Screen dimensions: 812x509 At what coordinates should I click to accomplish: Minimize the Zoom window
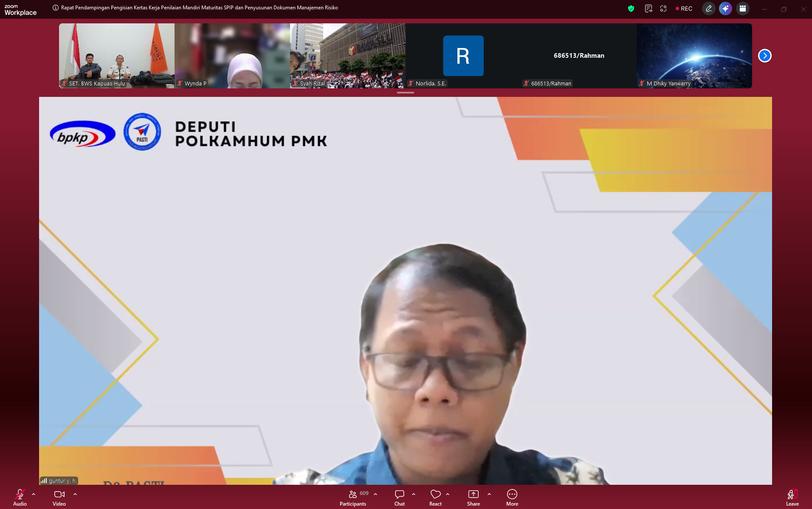pos(764,9)
